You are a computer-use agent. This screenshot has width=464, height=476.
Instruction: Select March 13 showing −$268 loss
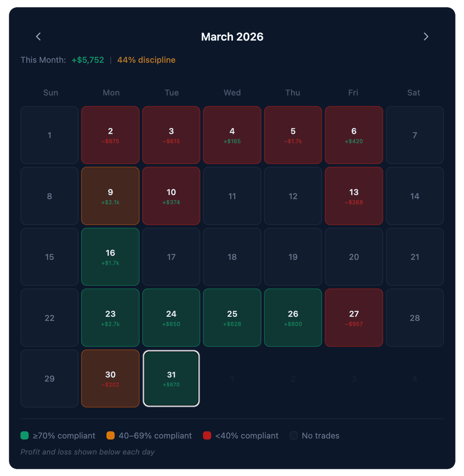(354, 196)
